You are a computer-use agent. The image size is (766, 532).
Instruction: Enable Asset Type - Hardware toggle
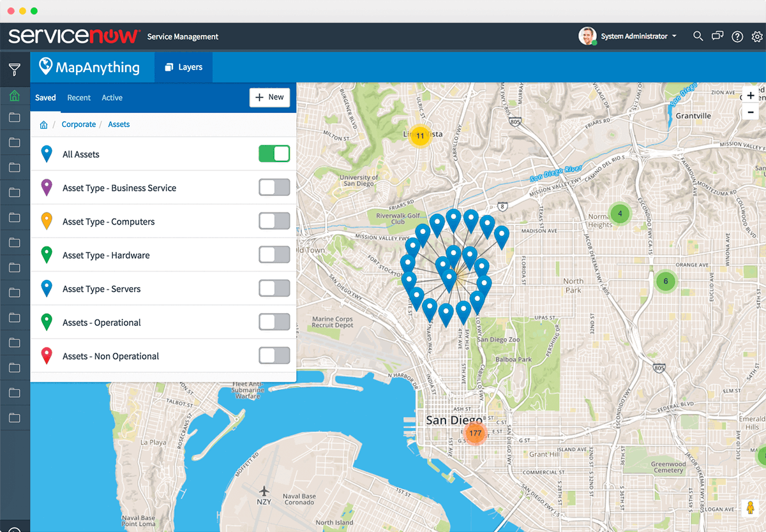pyautogui.click(x=274, y=255)
